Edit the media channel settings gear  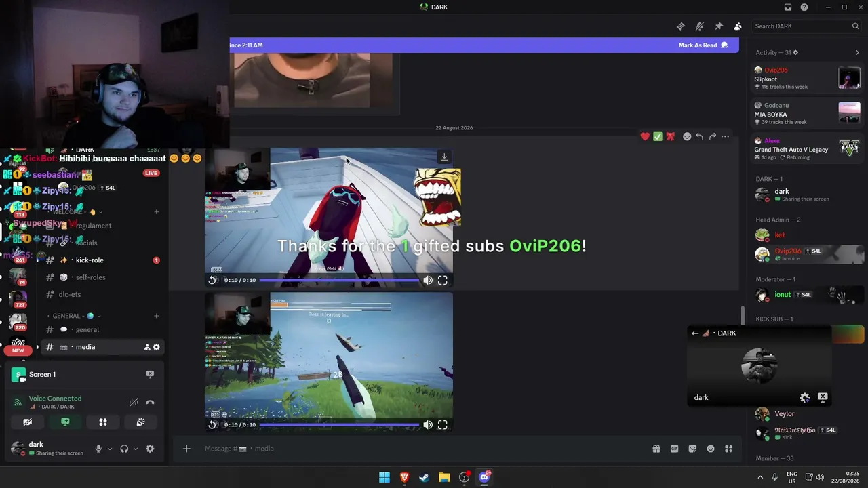(x=157, y=347)
